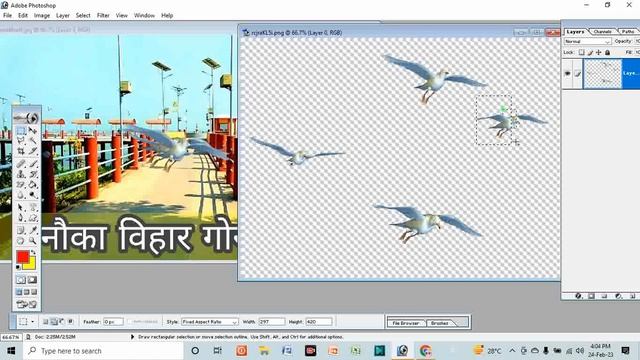640x360 pixels.
Task: Open the tool preset picker arrow
Action: click(33, 322)
